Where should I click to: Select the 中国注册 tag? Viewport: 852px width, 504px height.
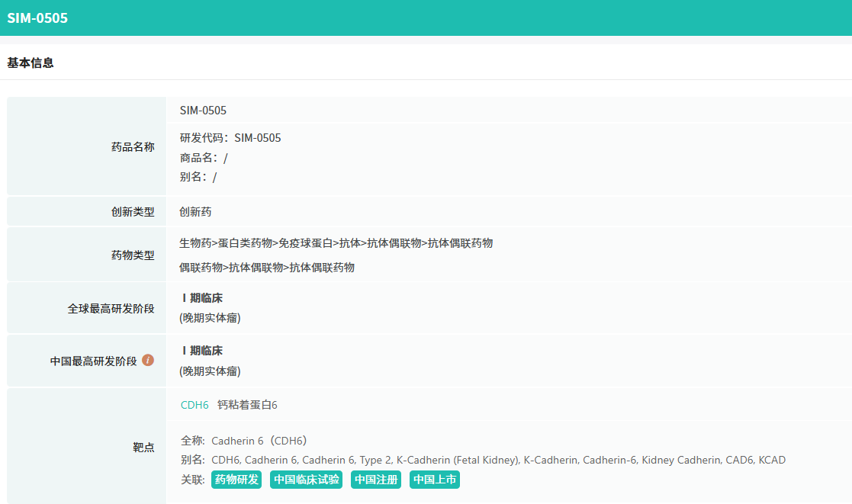pyautogui.click(x=375, y=480)
